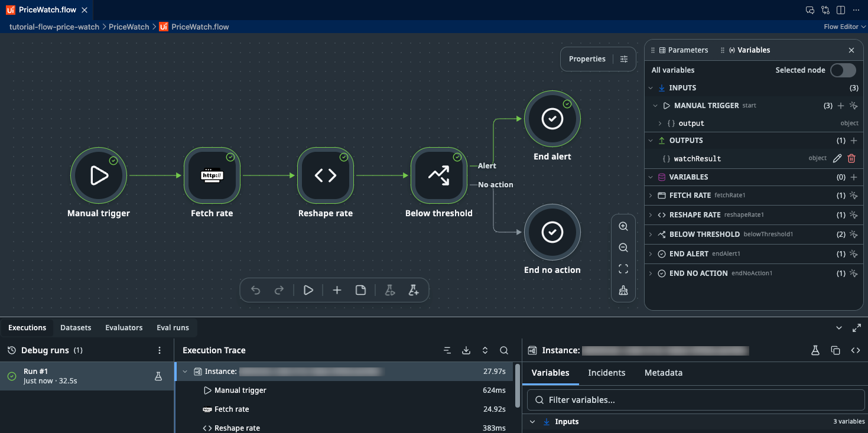The height and width of the screenshot is (433, 868).
Task: Expand the output object variable
Action: click(x=660, y=123)
